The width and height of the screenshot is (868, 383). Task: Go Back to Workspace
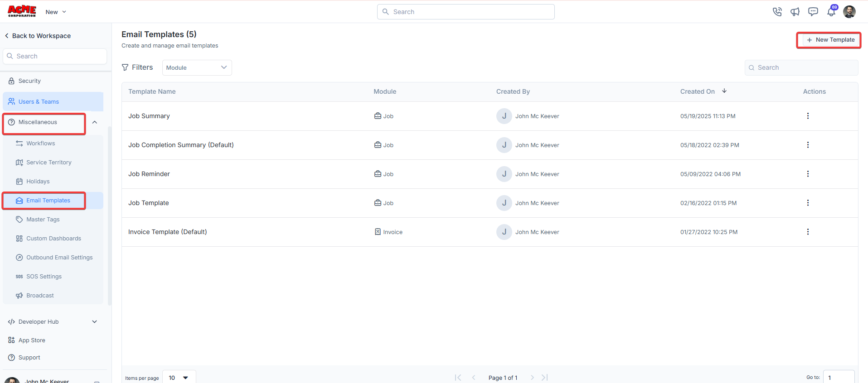click(38, 36)
